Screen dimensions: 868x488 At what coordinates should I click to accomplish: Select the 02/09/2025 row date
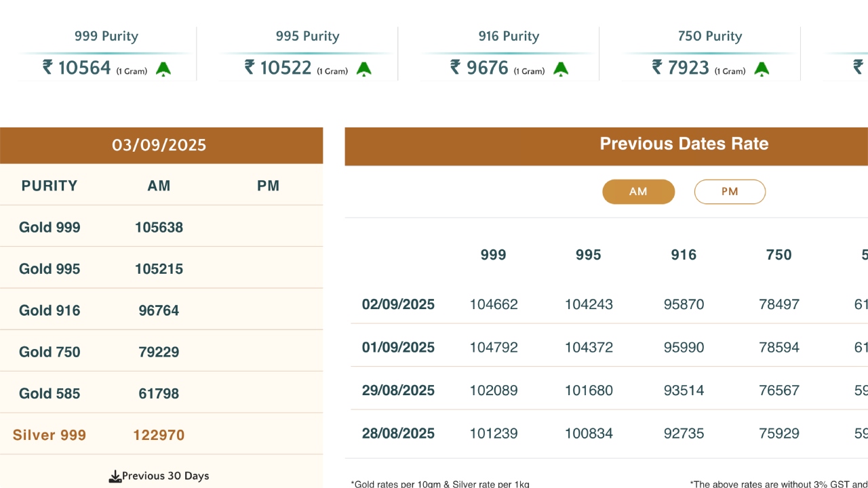pos(398,304)
